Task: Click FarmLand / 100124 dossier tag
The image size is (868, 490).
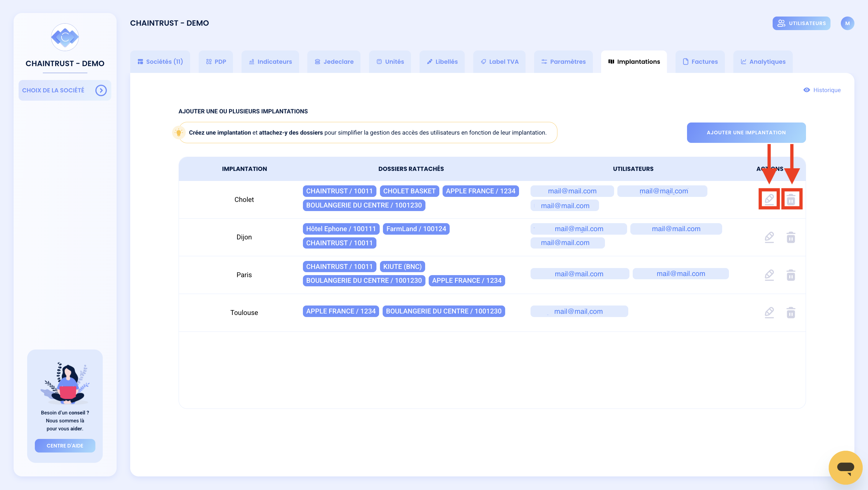Action: [x=416, y=229]
